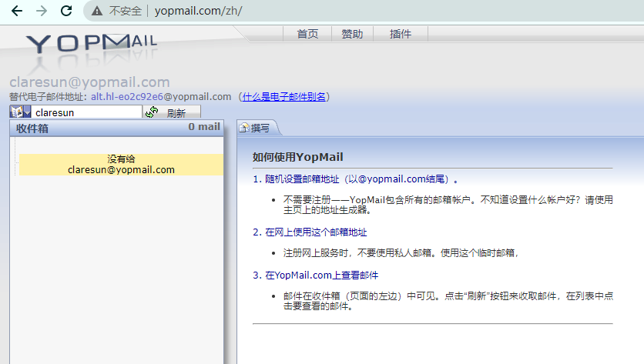Click the compose tab pencil icon
Image resolution: width=644 pixels, height=364 pixels.
[244, 128]
